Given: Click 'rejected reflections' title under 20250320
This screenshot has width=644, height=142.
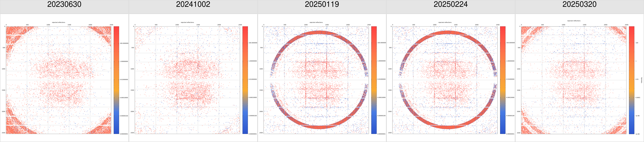Looking at the screenshot, I should (574, 21).
